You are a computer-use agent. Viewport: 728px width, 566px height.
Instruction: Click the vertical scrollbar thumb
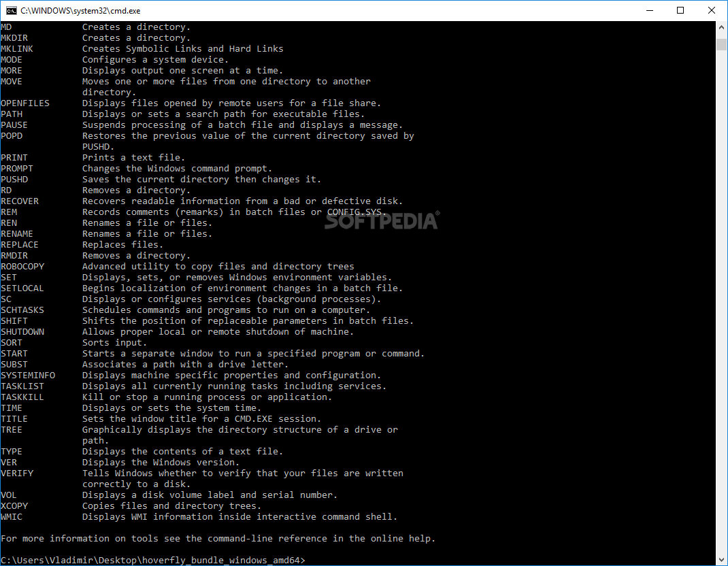[x=721, y=44]
